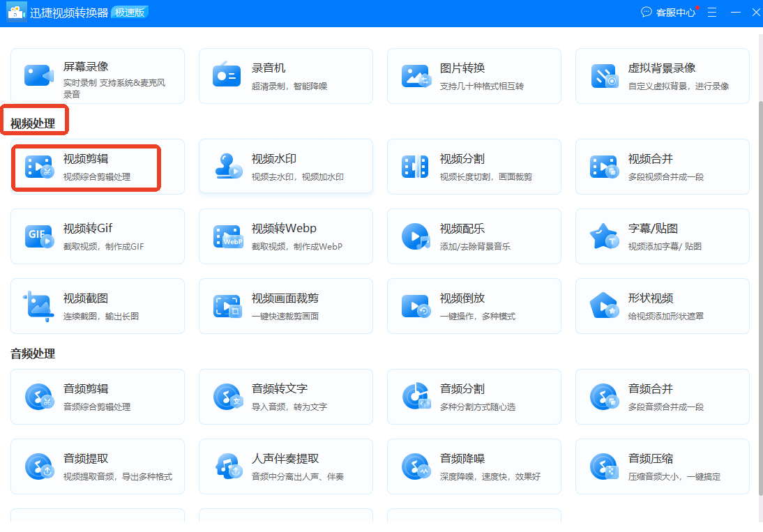The width and height of the screenshot is (763, 532).
Task: Click the 音频压缩 icon
Action: (x=605, y=466)
